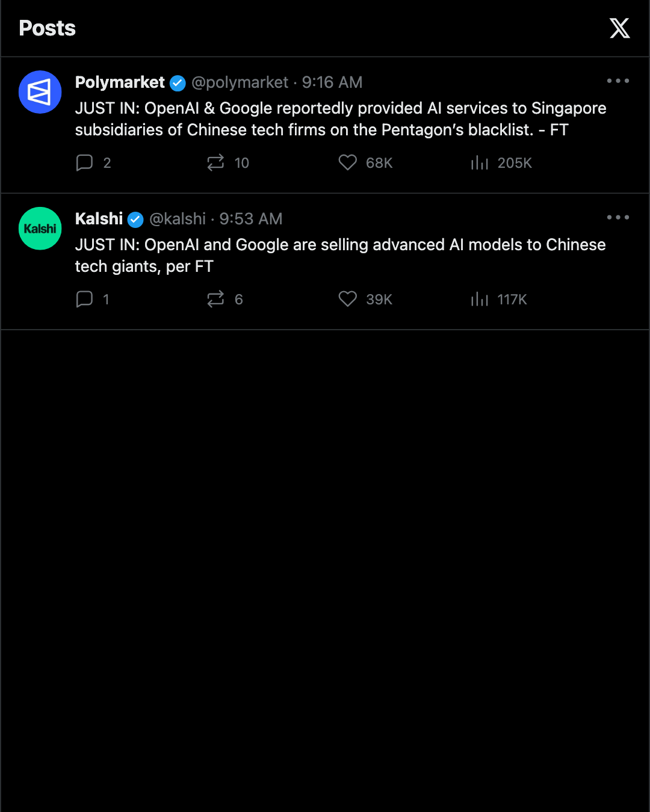Open the 9:53 AM post timestamp
The height and width of the screenshot is (812, 650).
(x=251, y=219)
